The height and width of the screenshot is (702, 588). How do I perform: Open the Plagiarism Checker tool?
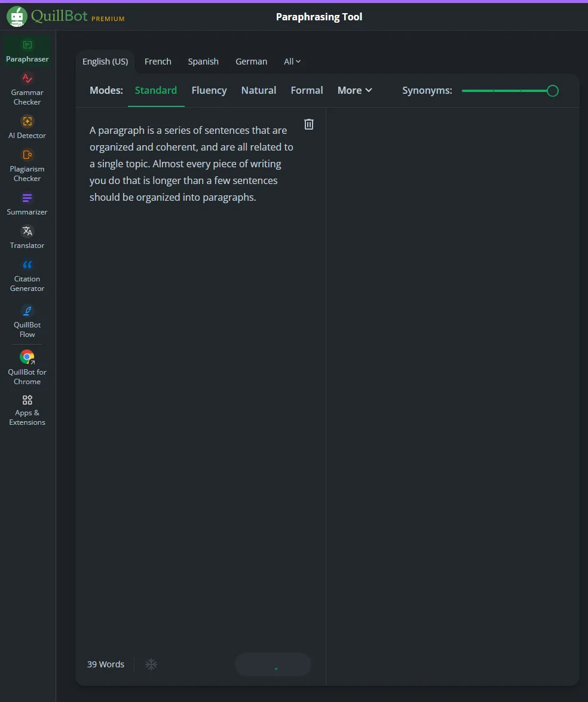click(x=27, y=166)
